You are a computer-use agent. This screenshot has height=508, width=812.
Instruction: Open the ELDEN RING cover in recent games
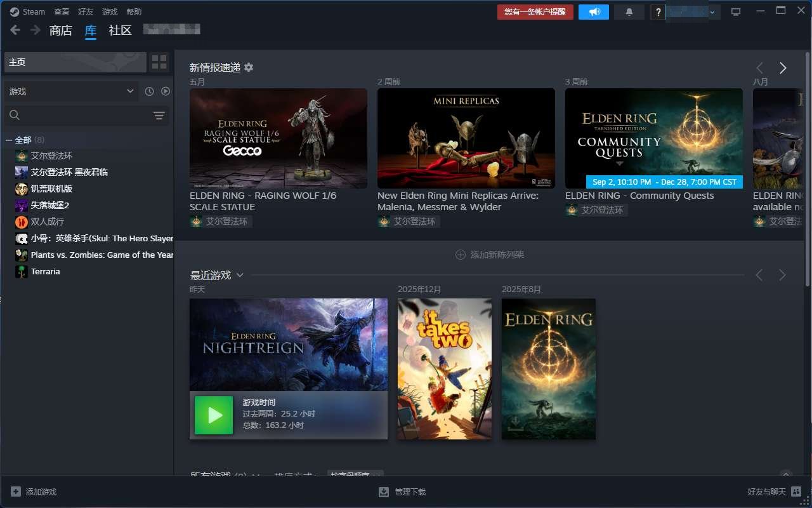tap(549, 369)
